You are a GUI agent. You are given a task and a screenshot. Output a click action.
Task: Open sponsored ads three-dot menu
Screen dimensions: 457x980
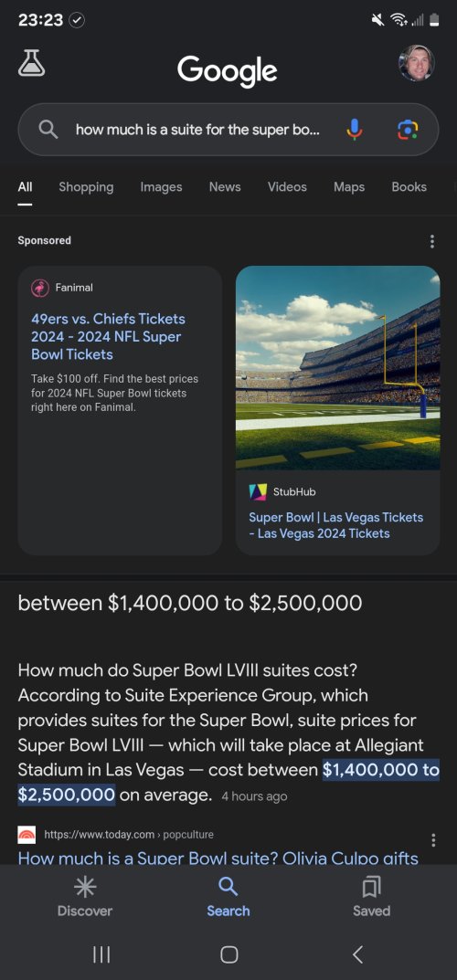(431, 241)
